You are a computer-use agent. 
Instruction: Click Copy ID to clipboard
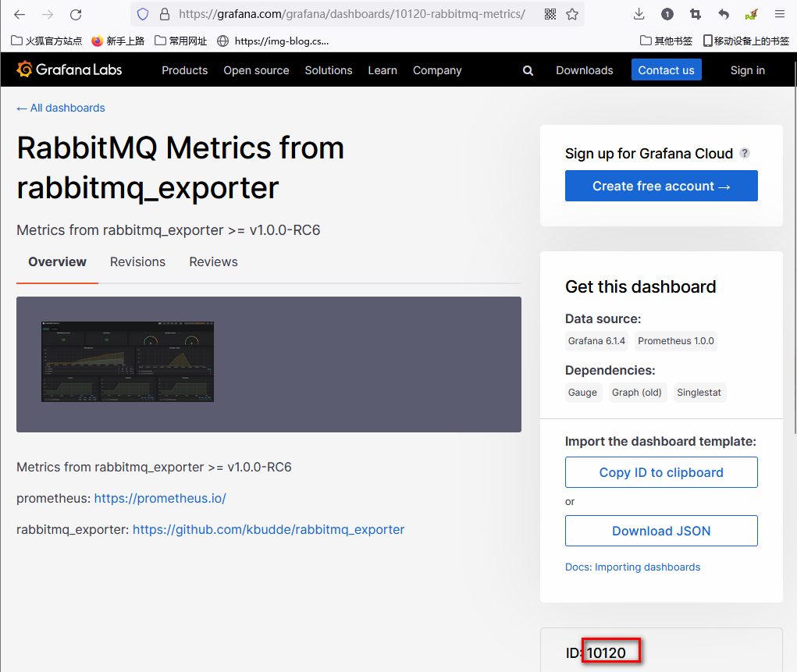661,472
